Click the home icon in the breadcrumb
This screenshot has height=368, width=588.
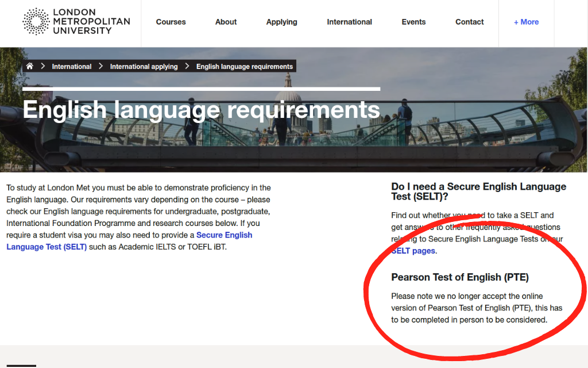29,66
